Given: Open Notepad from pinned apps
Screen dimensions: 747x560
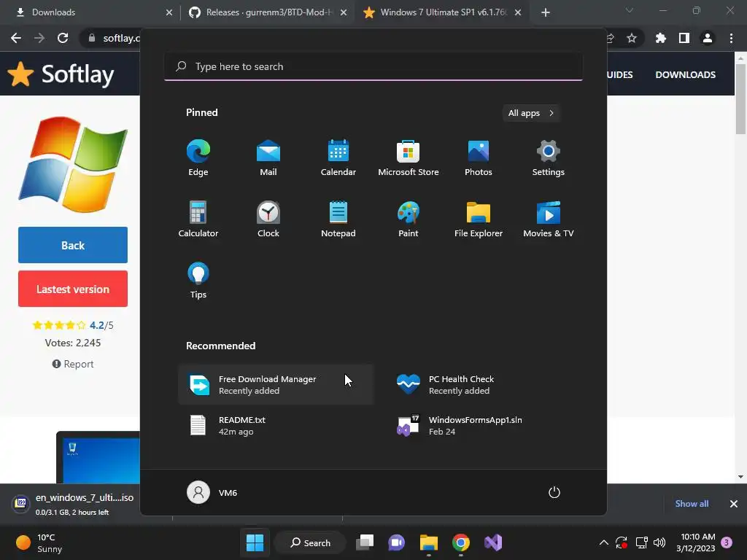Looking at the screenshot, I should pos(338,219).
